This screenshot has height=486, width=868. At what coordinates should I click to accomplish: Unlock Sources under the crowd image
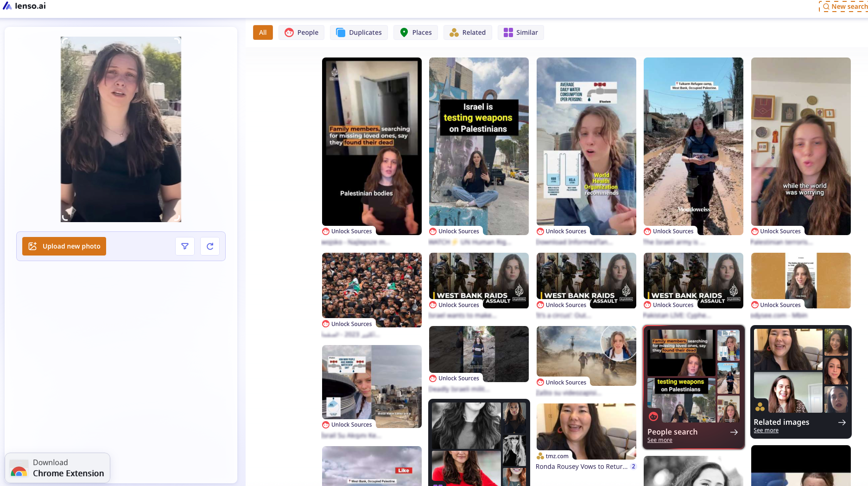347,324
